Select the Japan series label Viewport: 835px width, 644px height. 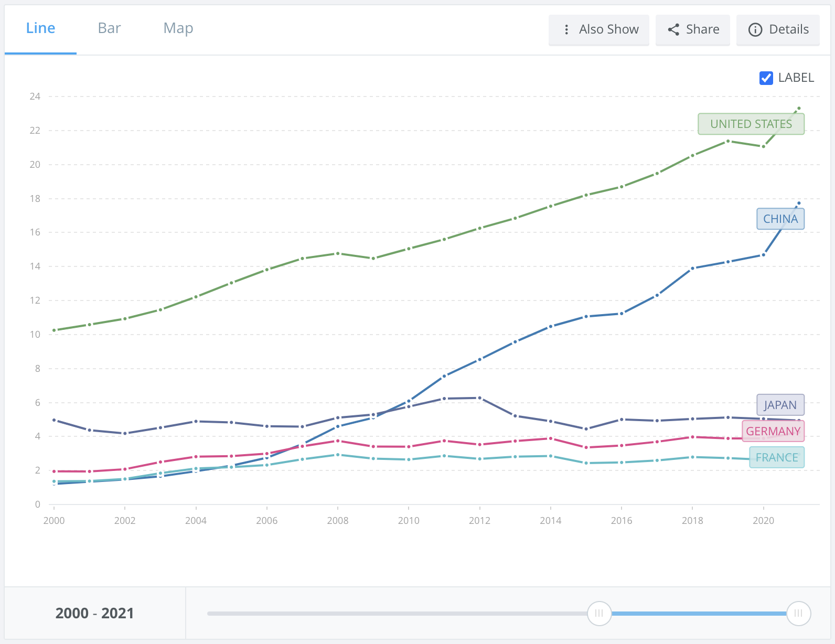click(780, 405)
